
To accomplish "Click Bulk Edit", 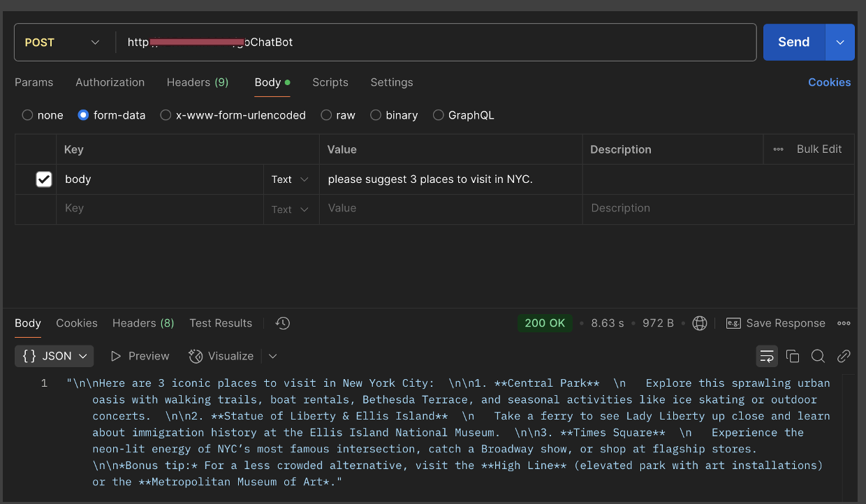I will (819, 149).
